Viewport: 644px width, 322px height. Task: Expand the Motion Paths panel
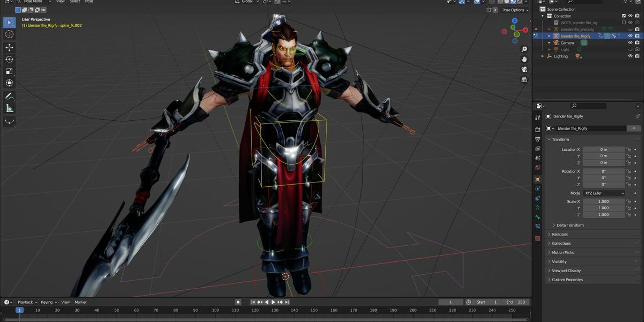coord(562,252)
